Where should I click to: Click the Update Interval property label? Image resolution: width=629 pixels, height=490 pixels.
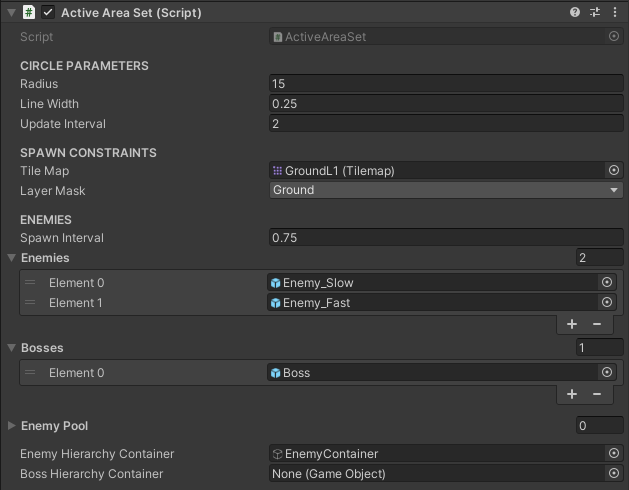(63, 124)
